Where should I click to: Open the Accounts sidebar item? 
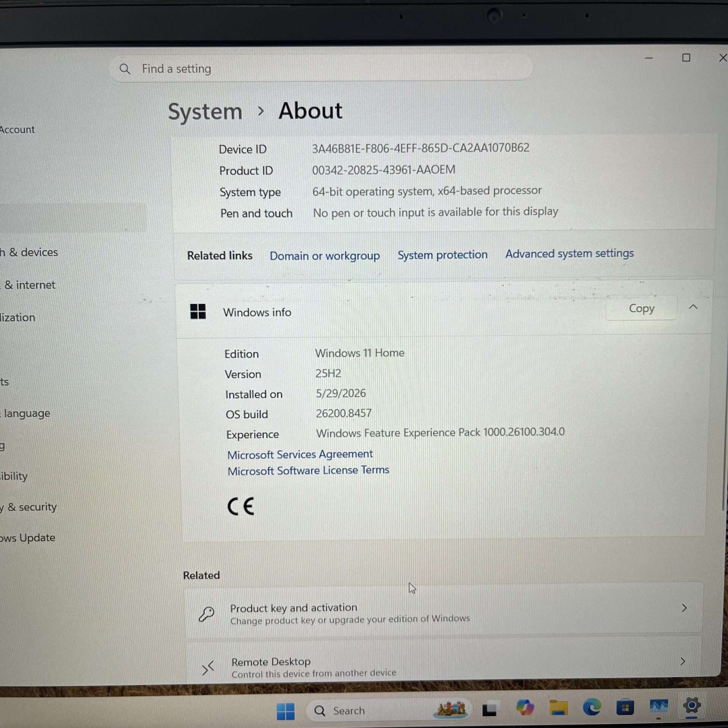point(5,382)
